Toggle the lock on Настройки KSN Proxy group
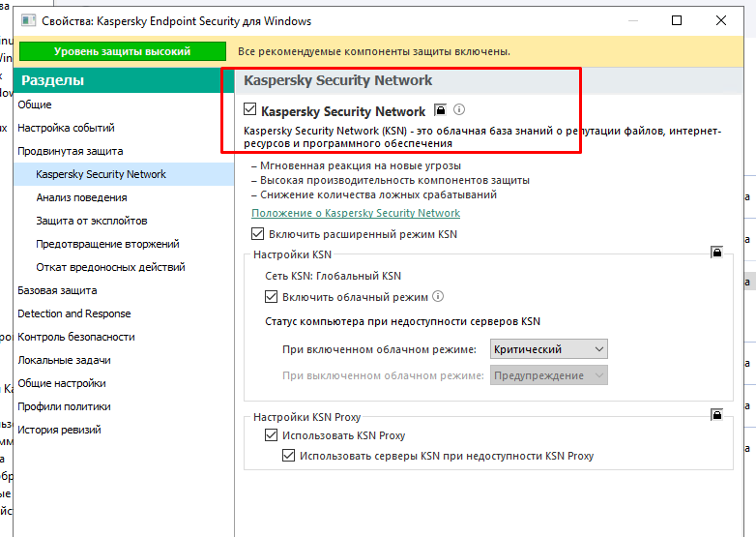This screenshot has width=756, height=537. [717, 414]
